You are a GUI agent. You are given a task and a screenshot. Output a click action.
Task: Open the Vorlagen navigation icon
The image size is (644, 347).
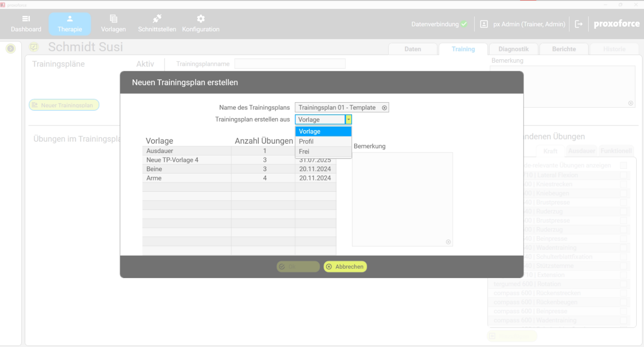(x=114, y=19)
